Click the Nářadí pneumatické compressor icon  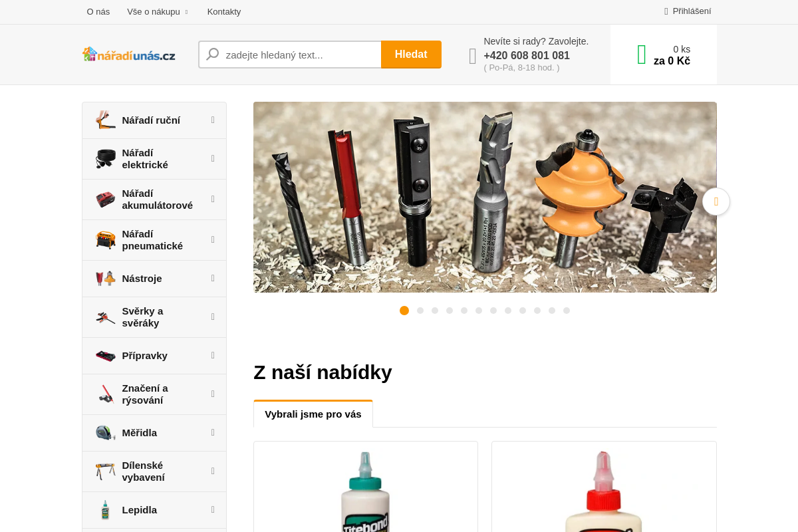pyautogui.click(x=105, y=240)
